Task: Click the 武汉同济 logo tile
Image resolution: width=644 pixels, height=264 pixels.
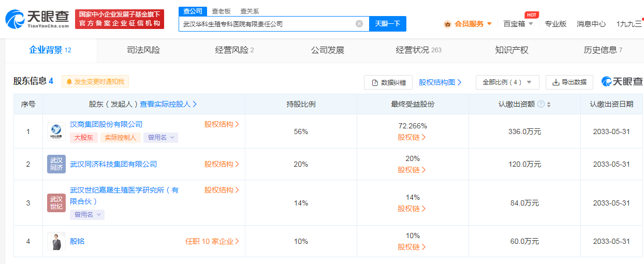Action: [56, 164]
